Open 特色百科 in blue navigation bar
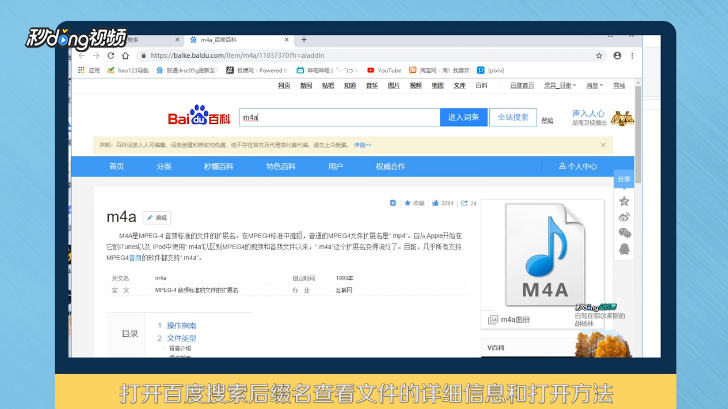The width and height of the screenshot is (728, 409). click(x=281, y=167)
